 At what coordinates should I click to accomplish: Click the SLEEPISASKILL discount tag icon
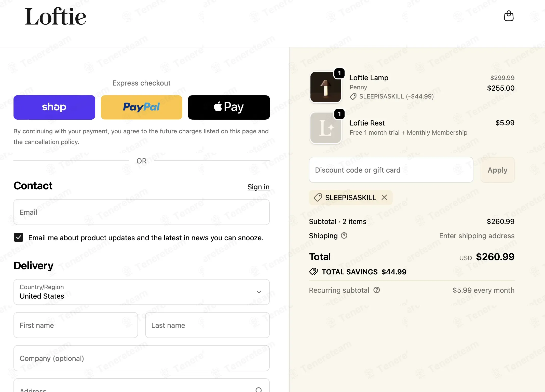click(318, 198)
